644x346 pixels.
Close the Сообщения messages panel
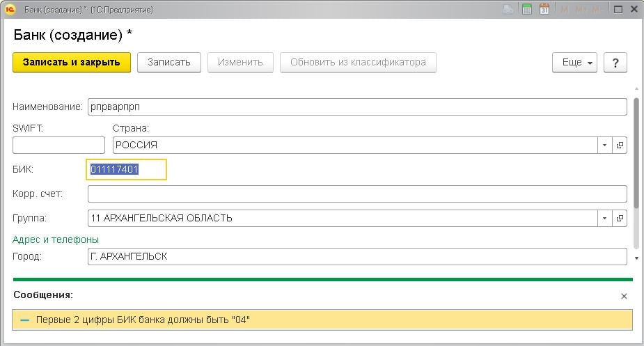(624, 296)
